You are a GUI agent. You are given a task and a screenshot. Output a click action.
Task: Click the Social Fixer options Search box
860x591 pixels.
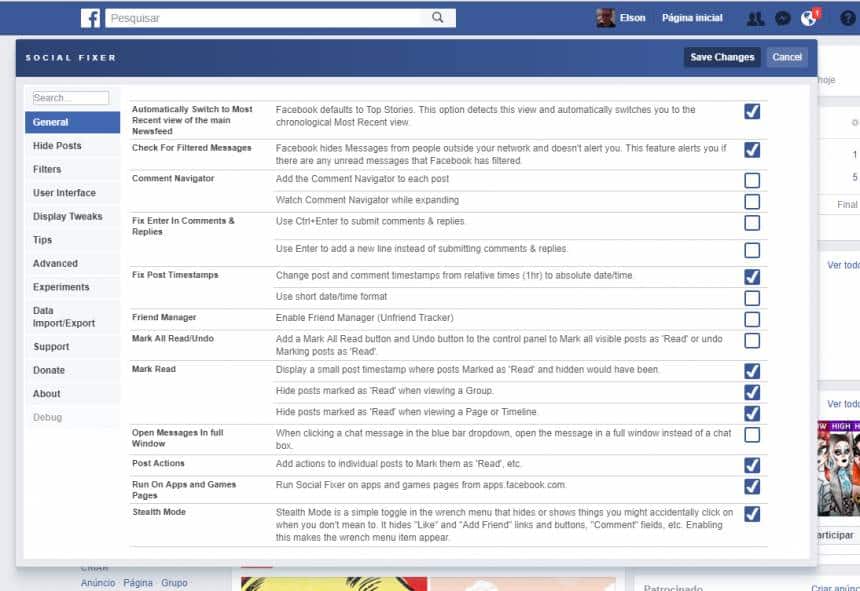[71, 98]
